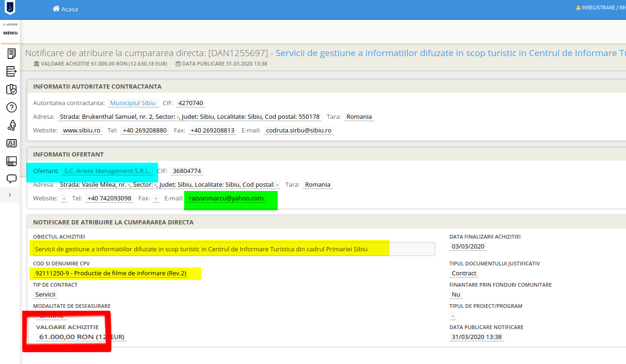Select the codruta.sirbu@sibiu.ro email
The image size is (626, 364).
[x=298, y=130]
